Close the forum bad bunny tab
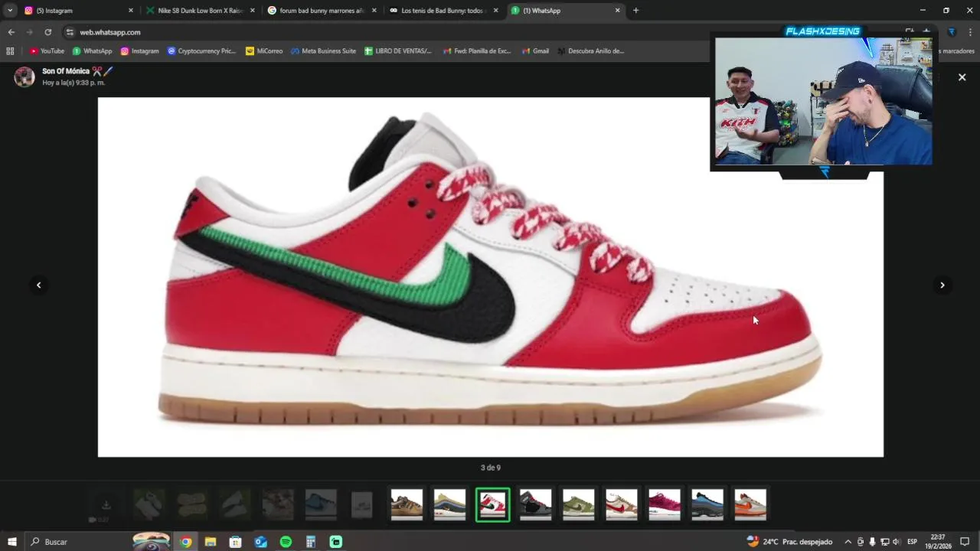 point(374,11)
